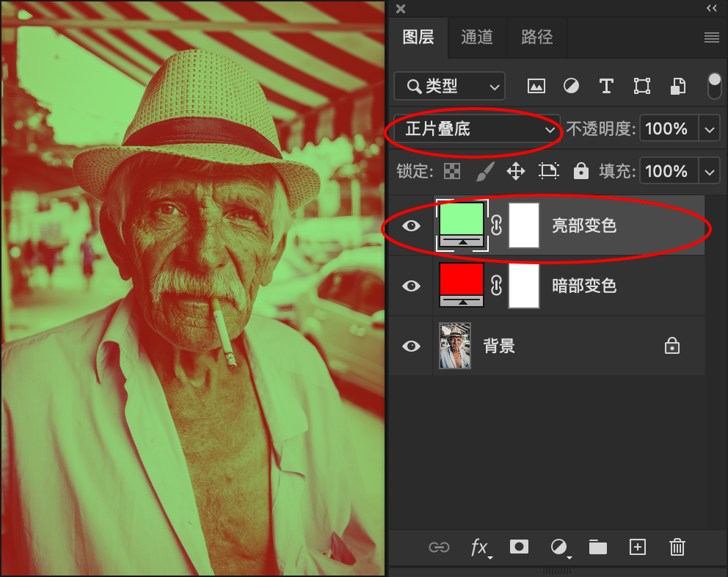Image resolution: width=728 pixels, height=577 pixels.
Task: Filter layers by pixel image icon
Action: tap(536, 86)
